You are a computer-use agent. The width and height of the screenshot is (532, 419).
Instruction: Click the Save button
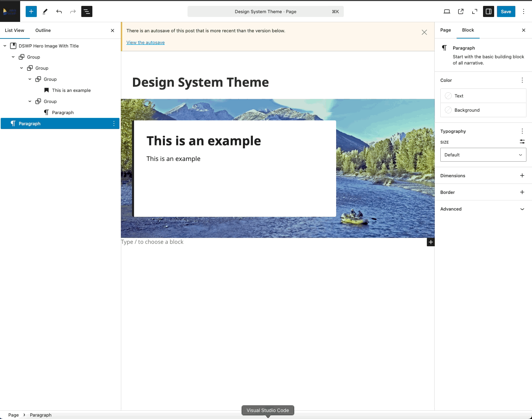pos(506,11)
